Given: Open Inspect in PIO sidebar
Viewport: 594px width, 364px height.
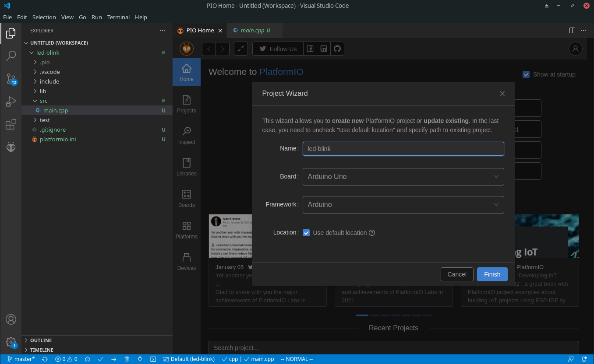Looking at the screenshot, I should click(x=187, y=136).
